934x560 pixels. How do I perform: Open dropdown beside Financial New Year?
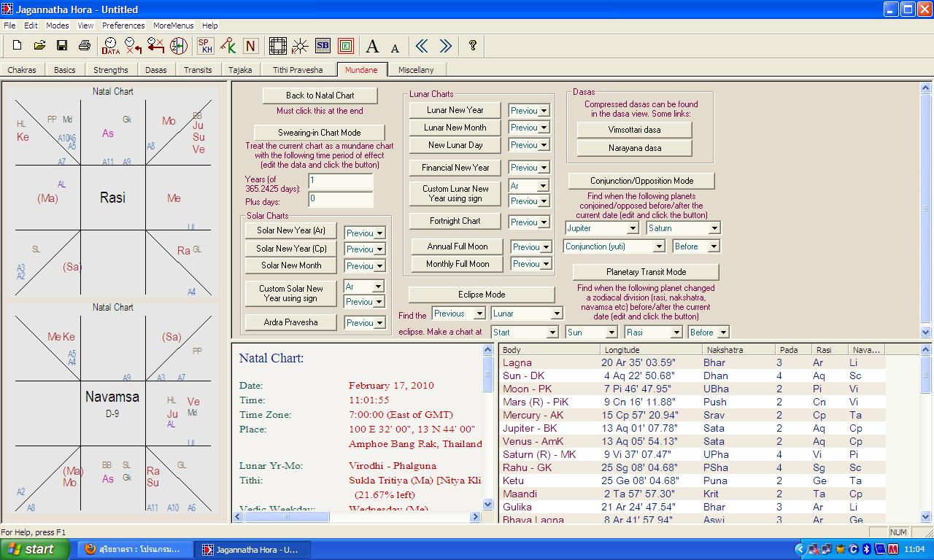pos(543,168)
